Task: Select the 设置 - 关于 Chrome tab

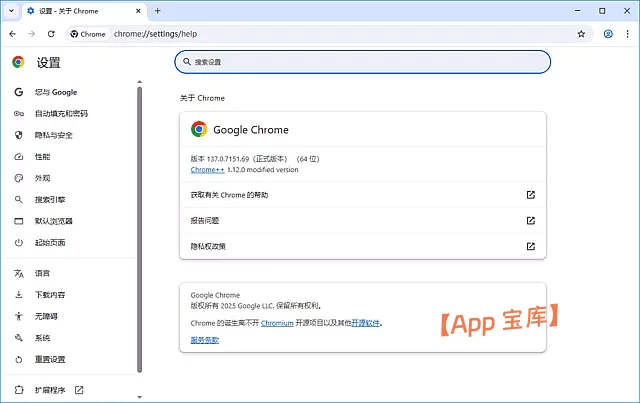Action: coord(84,11)
